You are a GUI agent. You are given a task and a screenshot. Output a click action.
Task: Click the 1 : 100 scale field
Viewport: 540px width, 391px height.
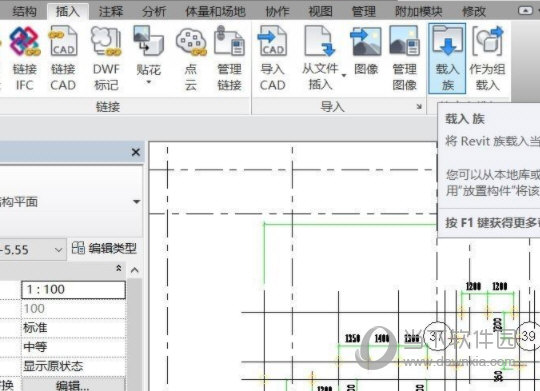point(73,290)
